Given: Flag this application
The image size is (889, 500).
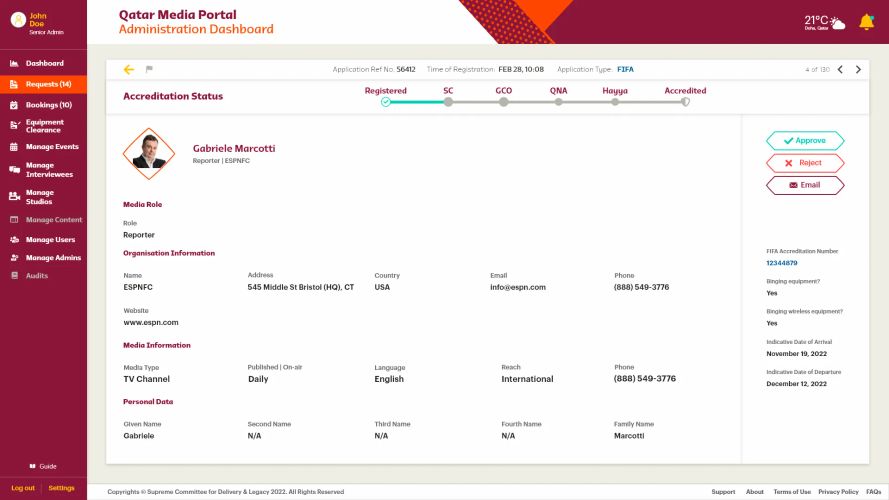Looking at the screenshot, I should [149, 69].
